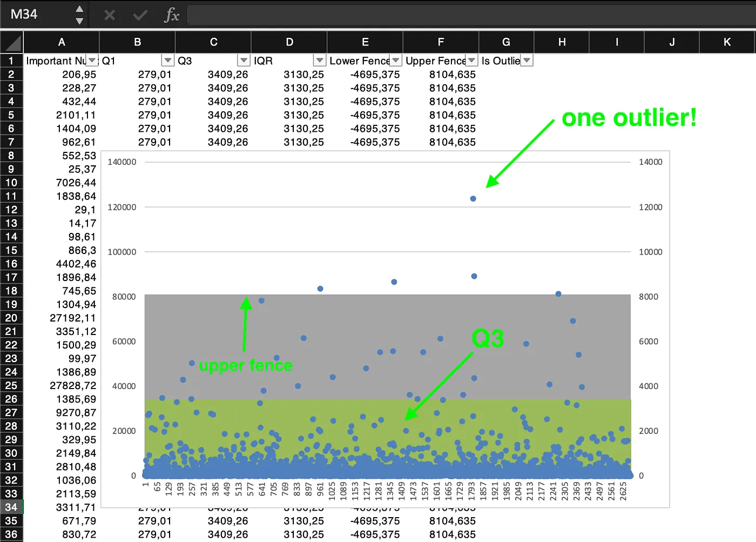The width and height of the screenshot is (756, 542).
Task: Click the fx formula icon
Action: tap(171, 16)
